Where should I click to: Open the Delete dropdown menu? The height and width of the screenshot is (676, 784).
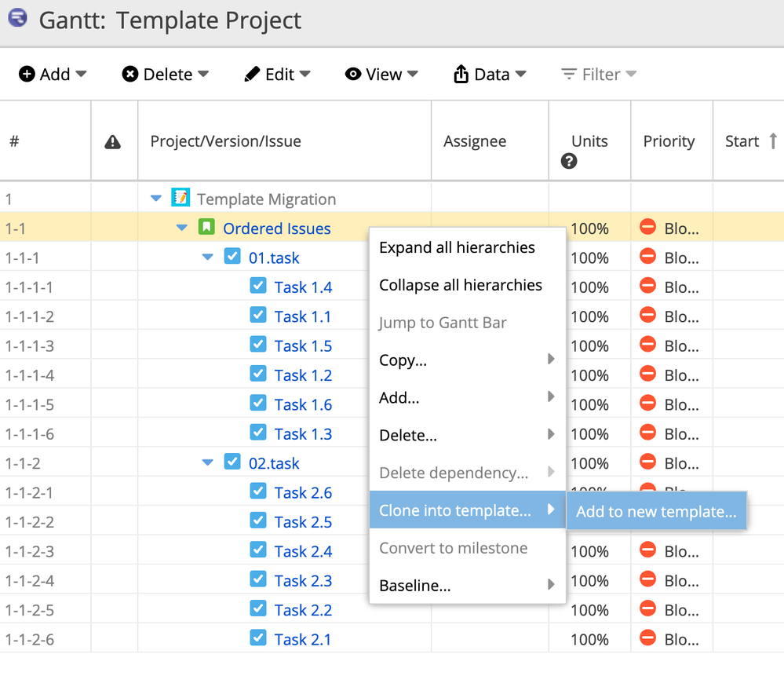(166, 74)
